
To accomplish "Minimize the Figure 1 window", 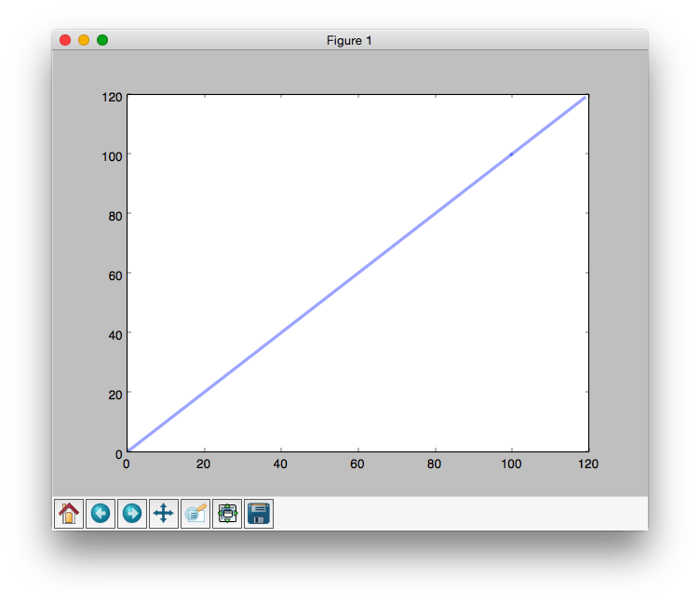I will [x=84, y=40].
